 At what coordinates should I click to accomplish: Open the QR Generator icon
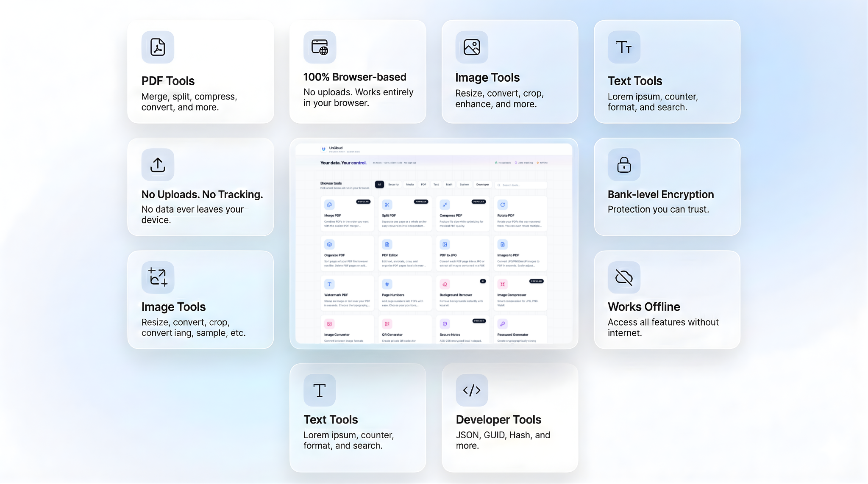[x=387, y=324]
